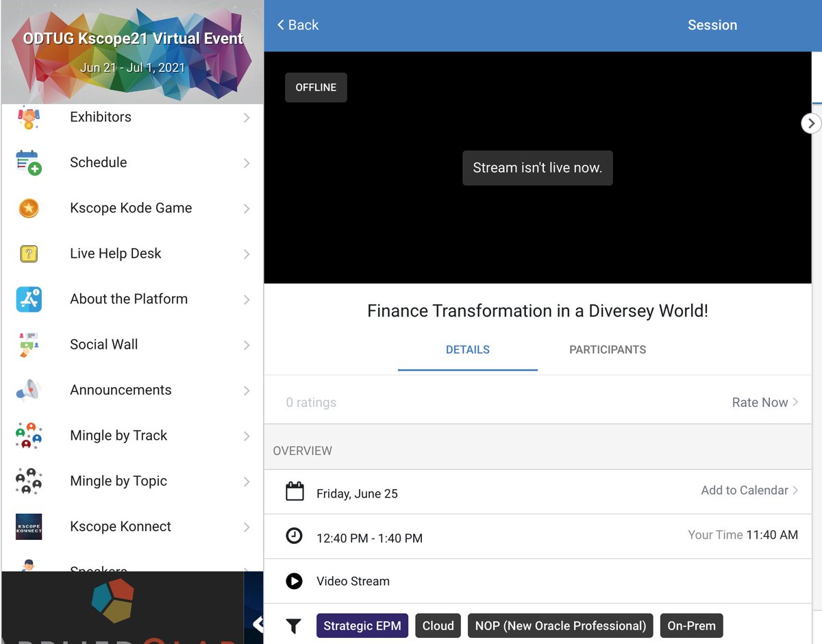
Task: Click Rate Now to rate session
Action: [x=765, y=402]
